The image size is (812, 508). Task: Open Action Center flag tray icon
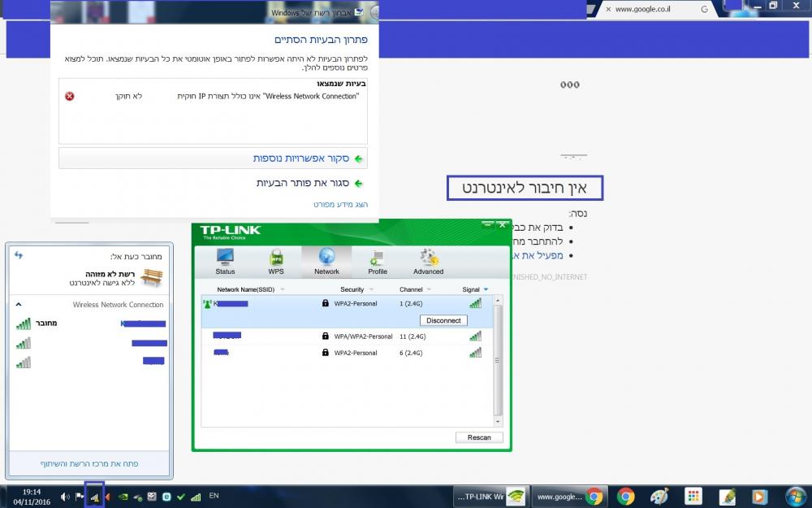80,497
